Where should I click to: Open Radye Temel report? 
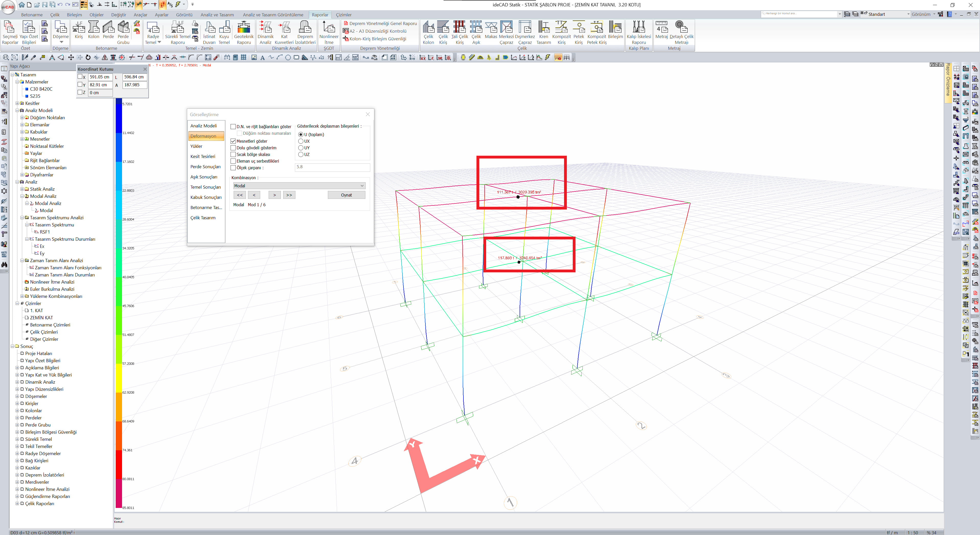153,33
